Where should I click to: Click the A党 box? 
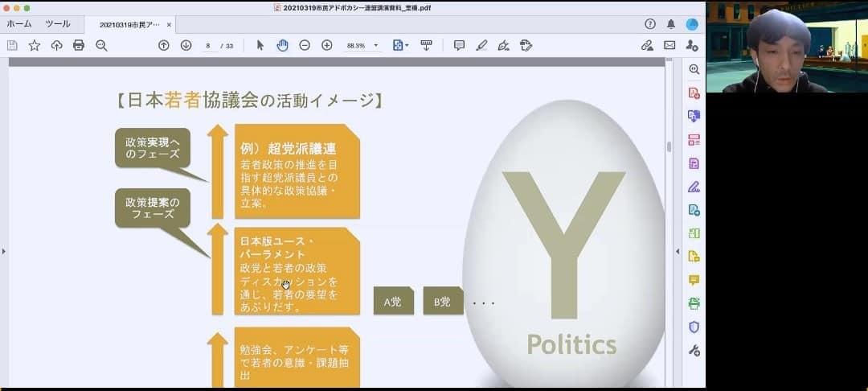tap(394, 301)
